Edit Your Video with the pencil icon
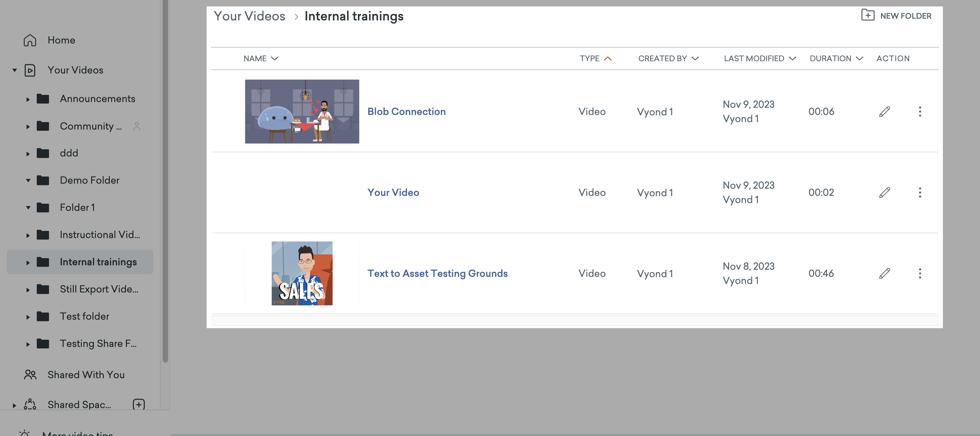Viewport: 980px width, 436px height. 884,192
